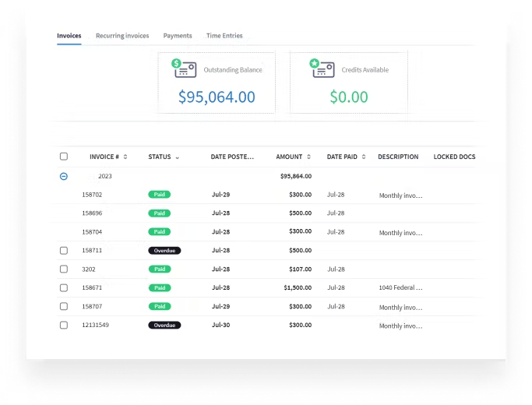Select checkbox for invoice 3202
This screenshot has height=405, width=532.
(x=64, y=269)
